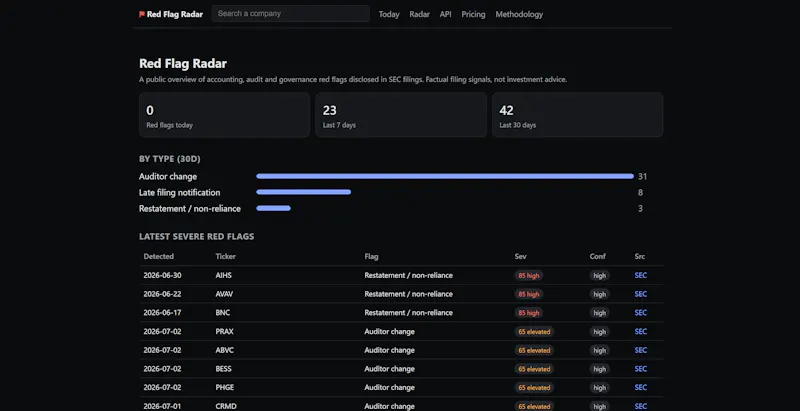Click the Auditor change count 31
The width and height of the screenshot is (800, 411).
coord(642,176)
